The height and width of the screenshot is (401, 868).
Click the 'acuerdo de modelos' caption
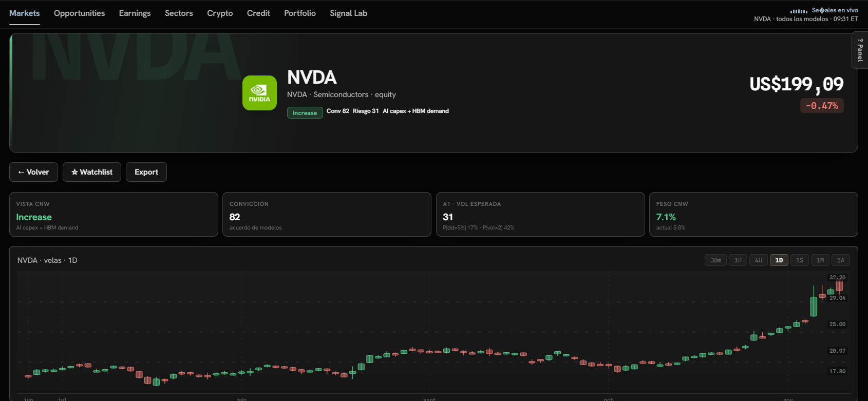(x=255, y=227)
